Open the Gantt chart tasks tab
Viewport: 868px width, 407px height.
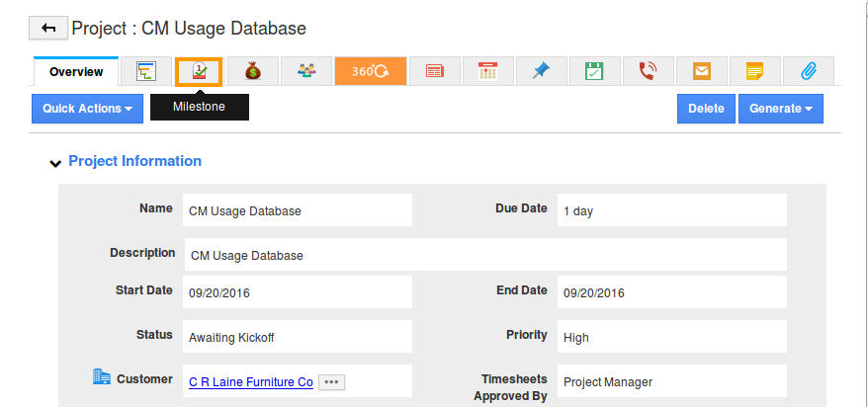(x=146, y=71)
